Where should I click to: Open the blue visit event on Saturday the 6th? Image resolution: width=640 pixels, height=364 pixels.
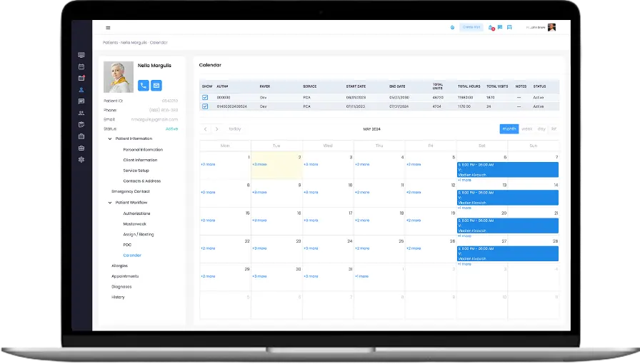click(507, 169)
